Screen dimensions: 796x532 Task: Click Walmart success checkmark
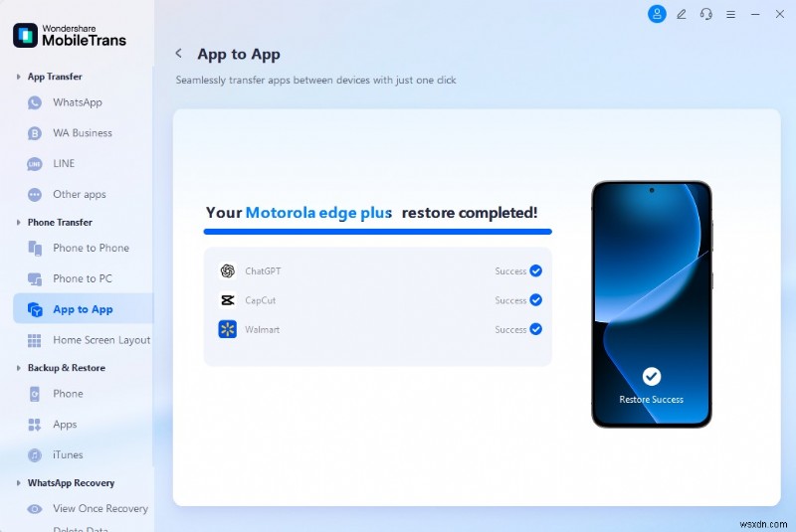coord(535,329)
